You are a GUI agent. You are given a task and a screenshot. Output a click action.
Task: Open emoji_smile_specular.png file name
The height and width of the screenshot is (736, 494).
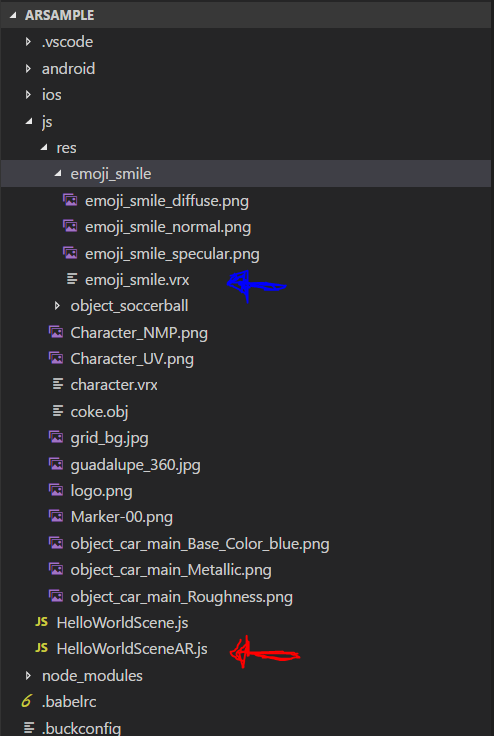tap(172, 254)
